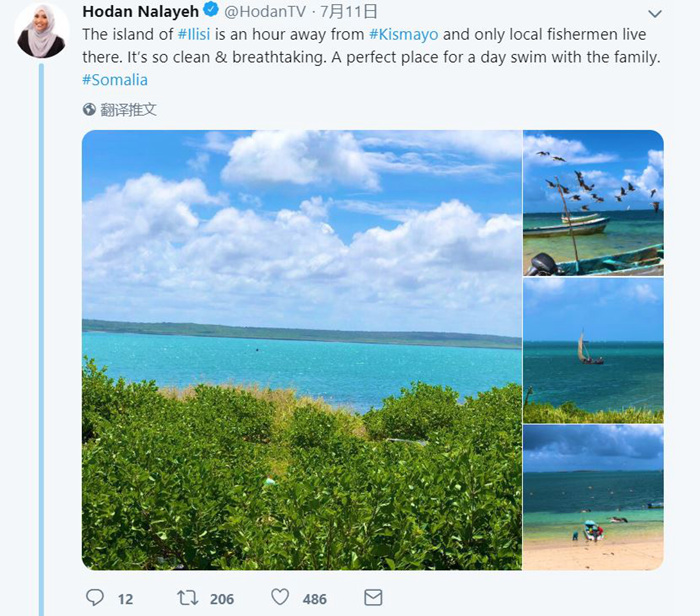Click the blue verified badge icon

click(x=211, y=12)
